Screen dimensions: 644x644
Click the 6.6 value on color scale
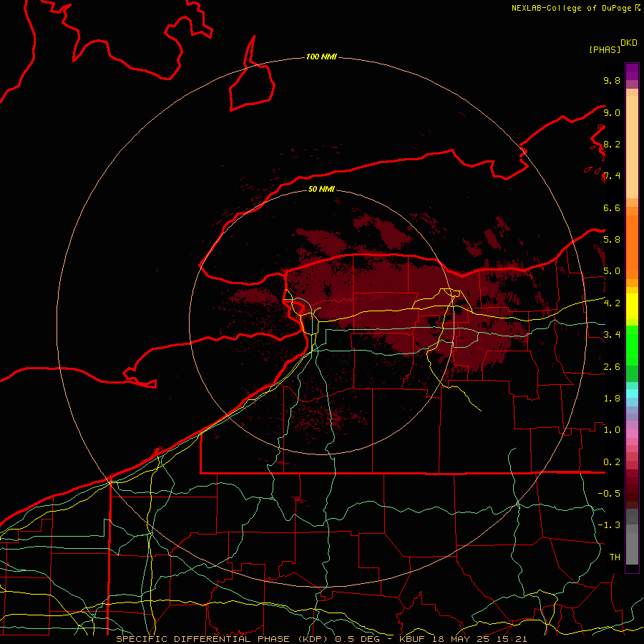tap(612, 208)
